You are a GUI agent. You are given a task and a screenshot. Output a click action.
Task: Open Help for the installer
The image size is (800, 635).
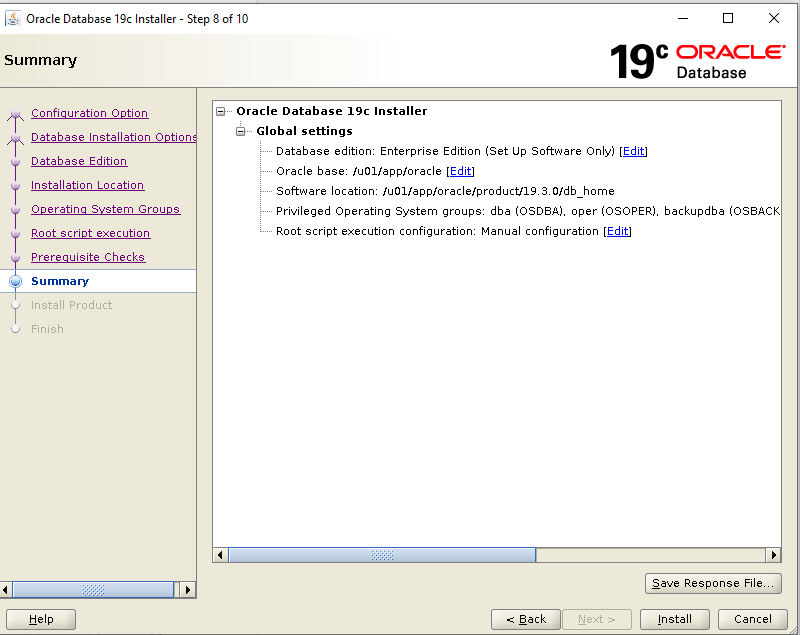point(41,619)
